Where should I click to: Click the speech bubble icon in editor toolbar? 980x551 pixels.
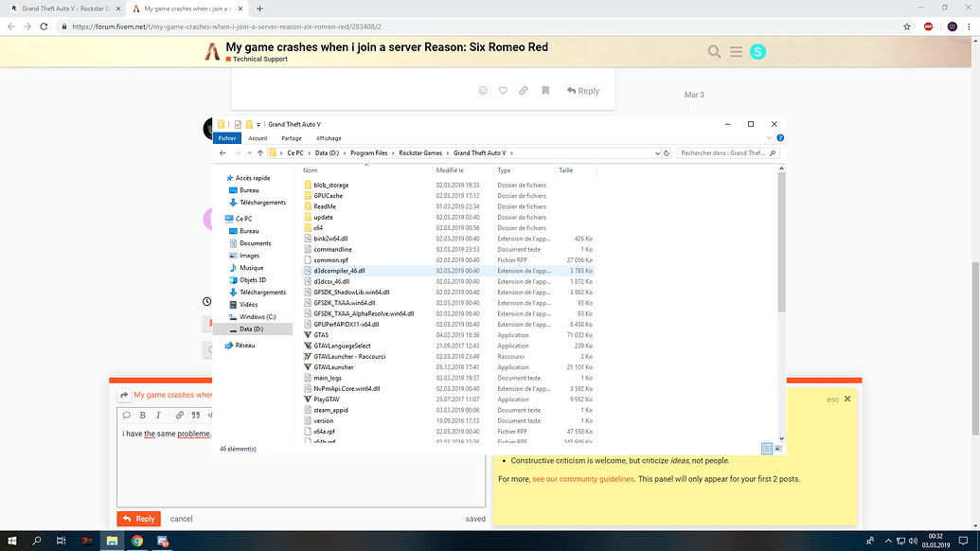tap(127, 415)
